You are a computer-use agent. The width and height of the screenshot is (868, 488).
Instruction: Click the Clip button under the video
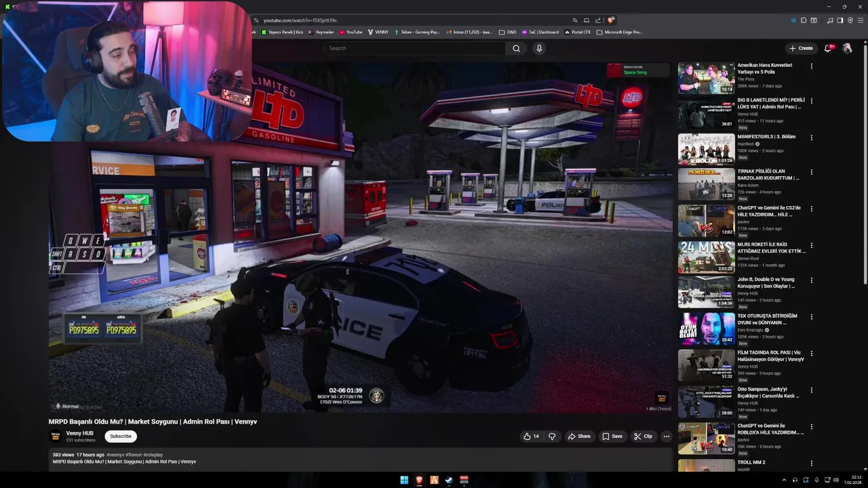(x=643, y=436)
